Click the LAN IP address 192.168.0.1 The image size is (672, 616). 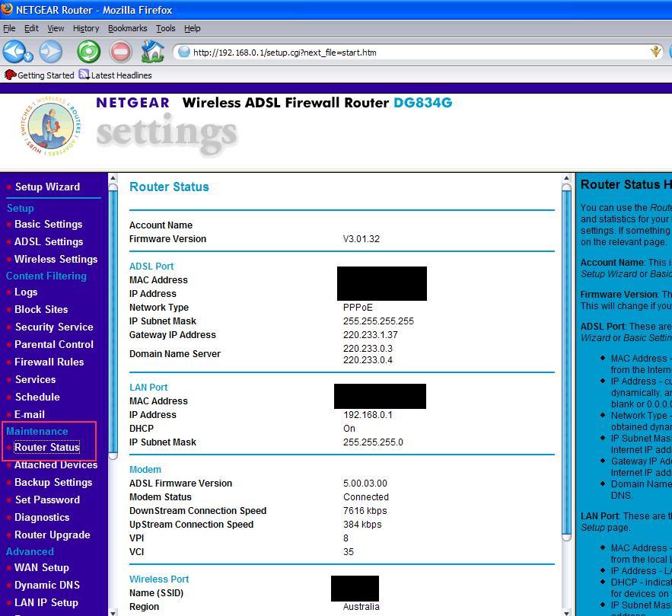pos(368,414)
